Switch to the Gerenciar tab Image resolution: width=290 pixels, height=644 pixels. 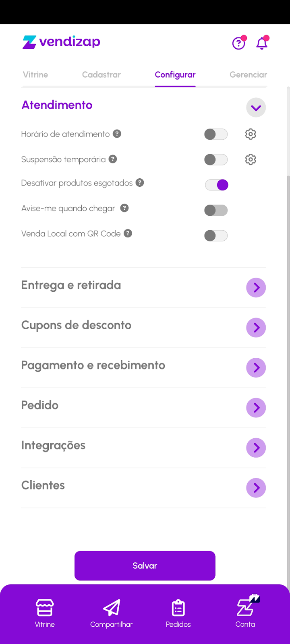(x=248, y=74)
